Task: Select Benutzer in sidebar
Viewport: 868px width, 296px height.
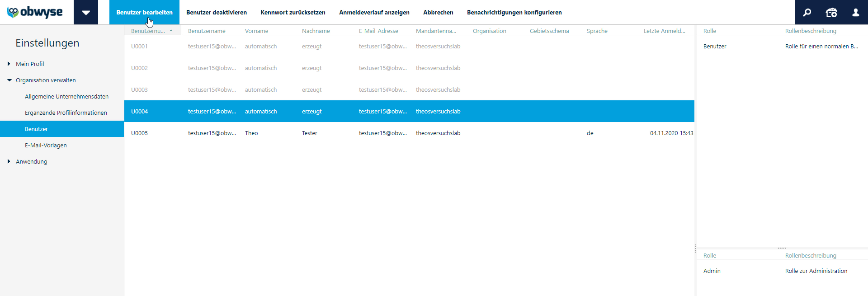Action: point(62,129)
